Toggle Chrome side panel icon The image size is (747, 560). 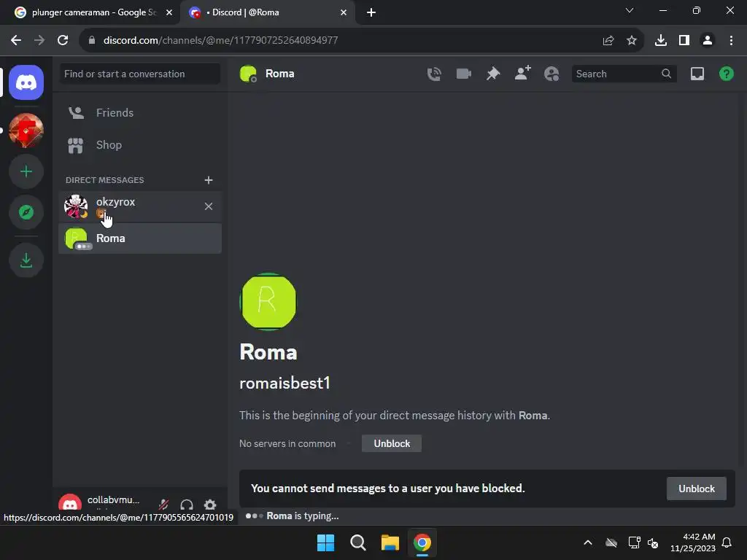pos(684,41)
